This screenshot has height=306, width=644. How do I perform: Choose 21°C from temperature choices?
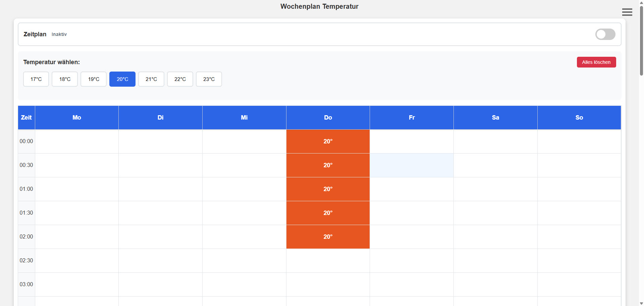click(x=151, y=79)
